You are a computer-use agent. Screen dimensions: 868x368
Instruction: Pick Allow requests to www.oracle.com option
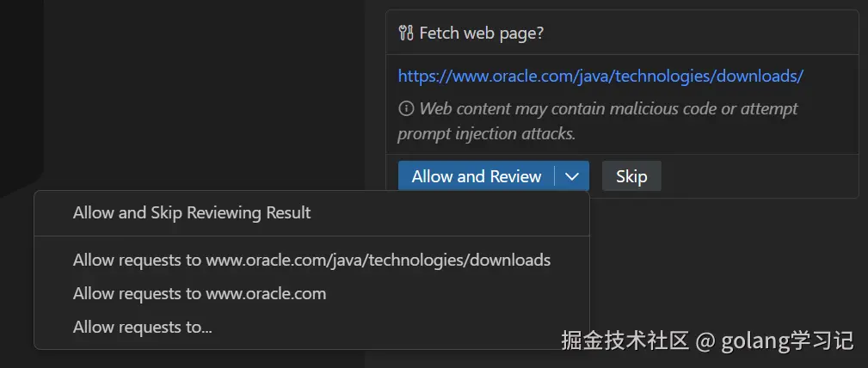tap(200, 293)
